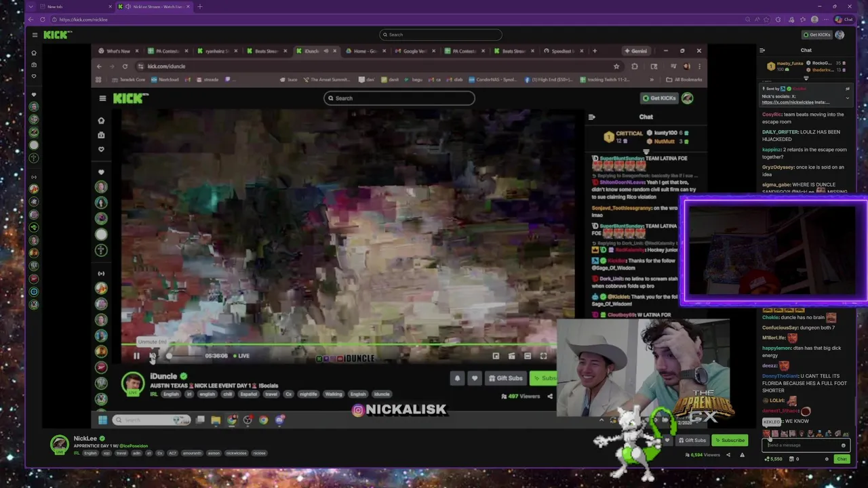Open Browse in the outer sidebar
Screen dimensions: 868x488
click(34, 64)
